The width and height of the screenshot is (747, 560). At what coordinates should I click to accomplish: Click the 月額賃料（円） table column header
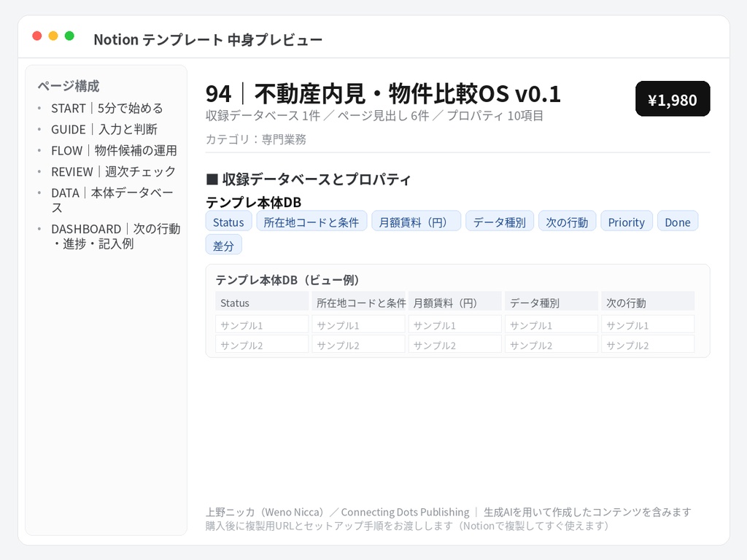[455, 303]
